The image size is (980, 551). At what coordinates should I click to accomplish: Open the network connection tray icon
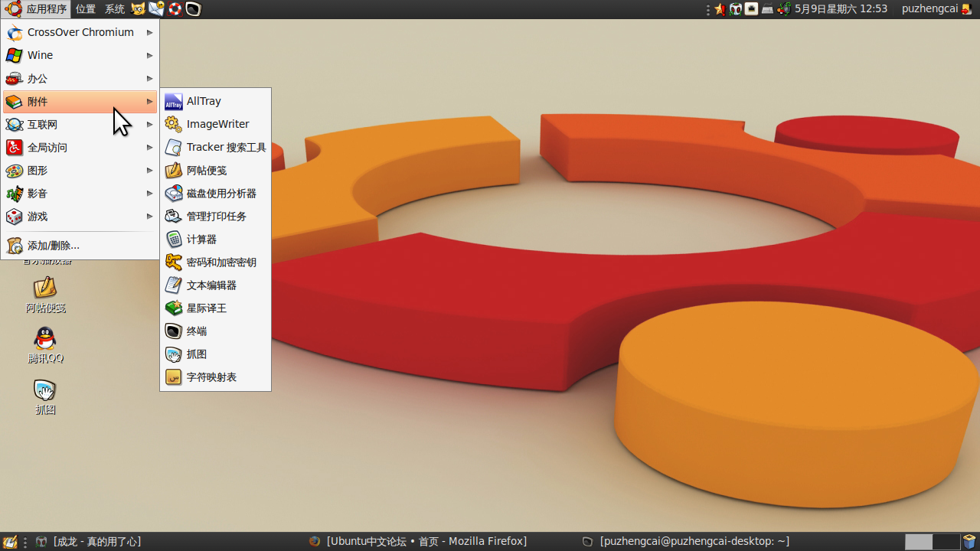(752, 9)
